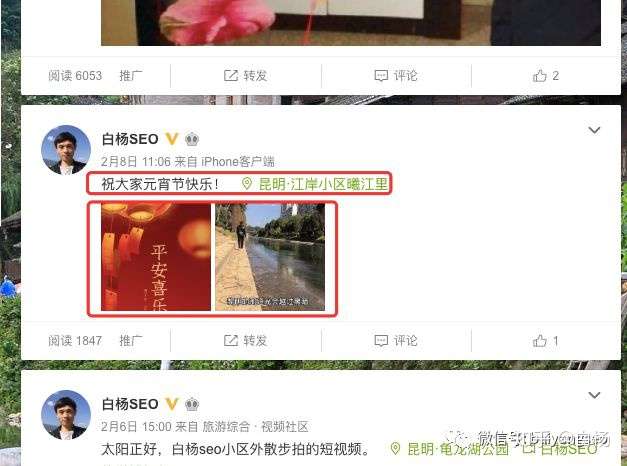
Task: Open location 昆明·江岸小区曦江里
Action: tap(315, 184)
